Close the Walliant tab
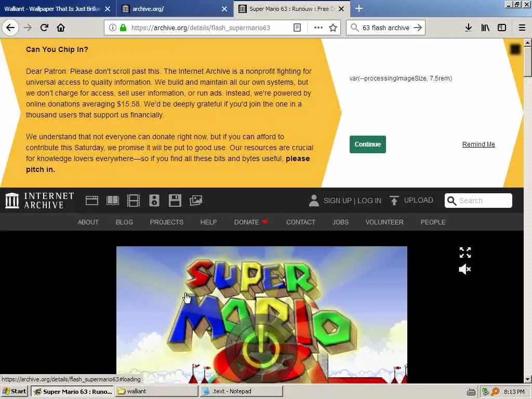532x399 pixels. tap(108, 9)
